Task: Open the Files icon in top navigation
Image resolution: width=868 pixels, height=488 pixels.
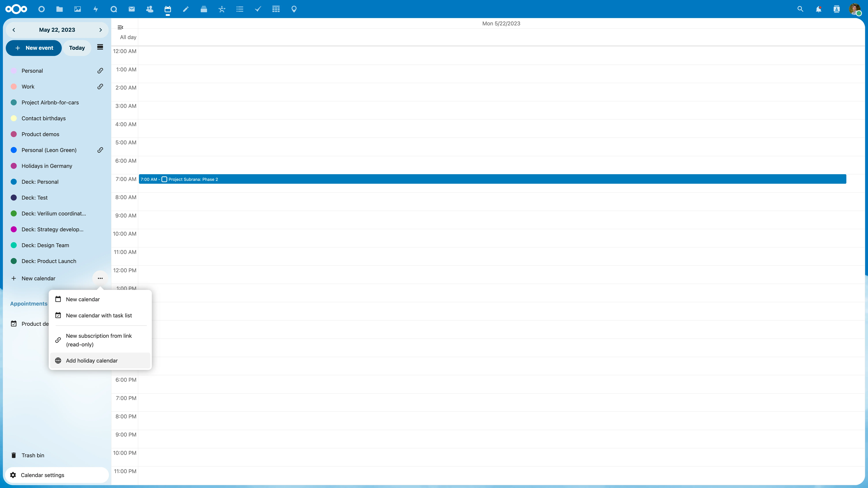Action: [x=60, y=9]
